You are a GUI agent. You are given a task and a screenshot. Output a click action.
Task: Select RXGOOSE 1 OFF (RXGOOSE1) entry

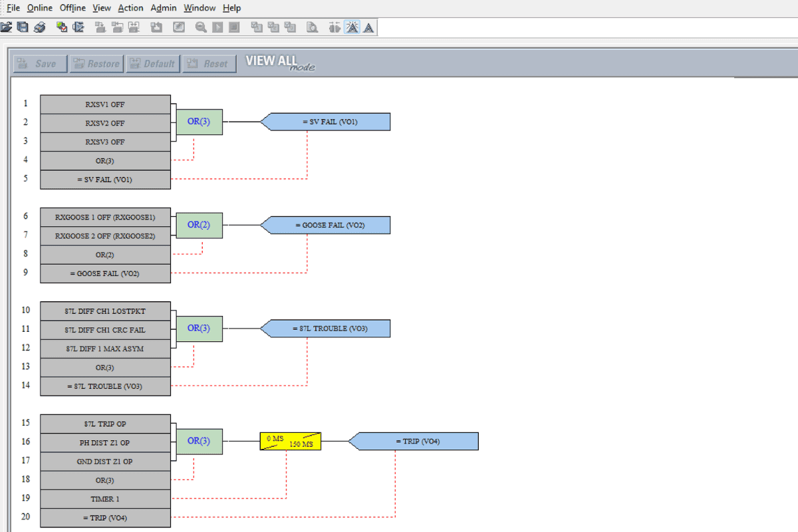(105, 217)
